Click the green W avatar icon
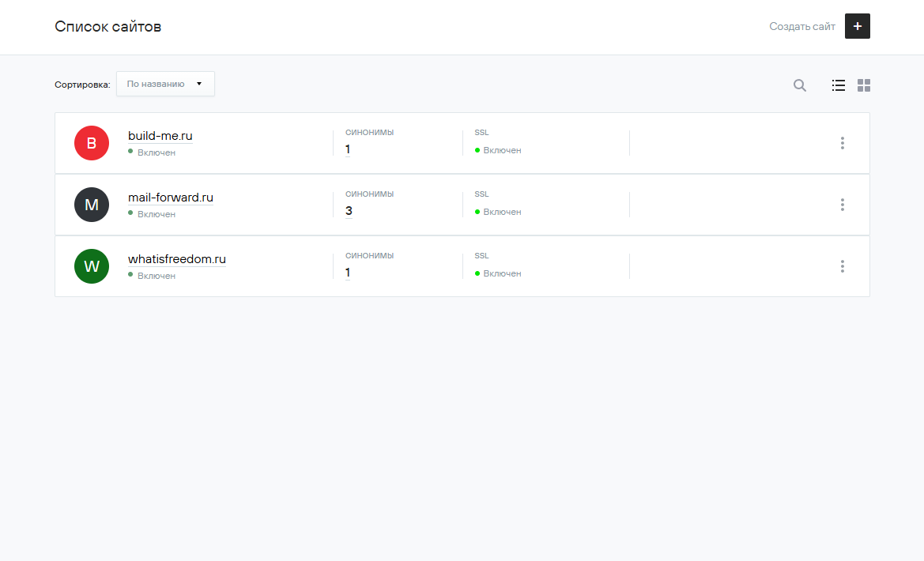Viewport: 924px width, 561px height. (x=92, y=266)
